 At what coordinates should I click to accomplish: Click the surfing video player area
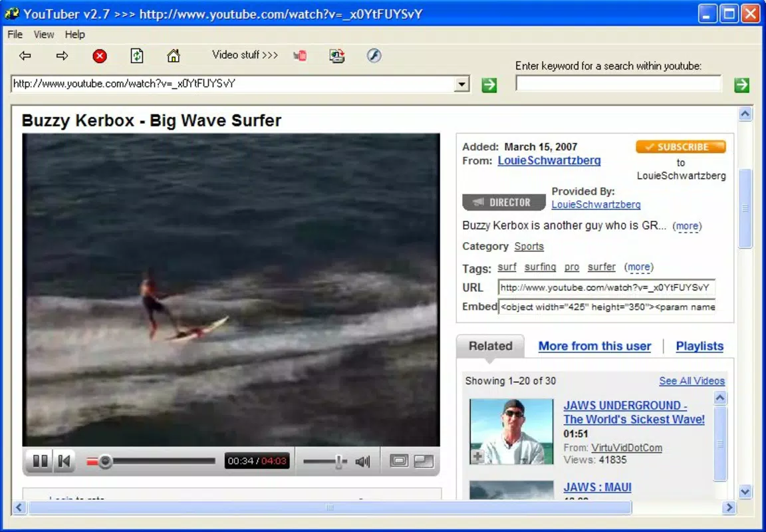[231, 290]
